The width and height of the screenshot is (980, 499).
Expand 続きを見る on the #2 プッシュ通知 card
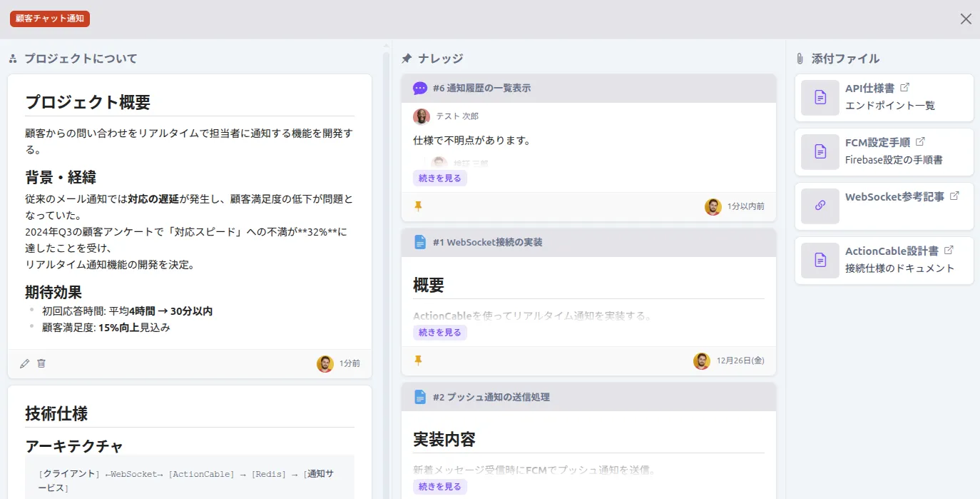439,486
